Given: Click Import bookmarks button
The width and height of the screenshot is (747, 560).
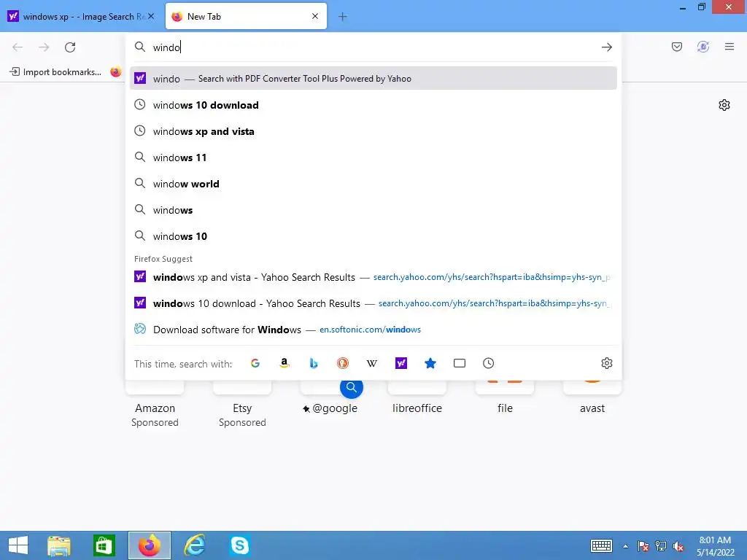Looking at the screenshot, I should point(55,72).
